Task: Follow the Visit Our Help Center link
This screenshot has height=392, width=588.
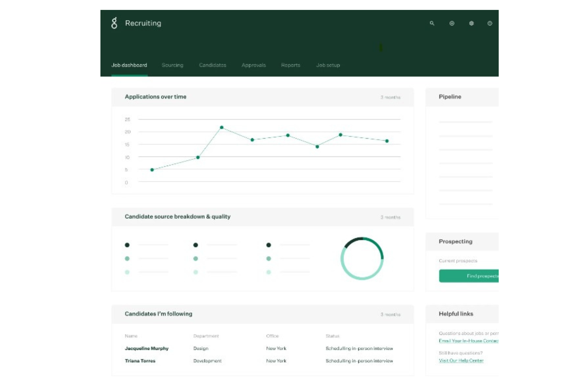Action: point(461,361)
